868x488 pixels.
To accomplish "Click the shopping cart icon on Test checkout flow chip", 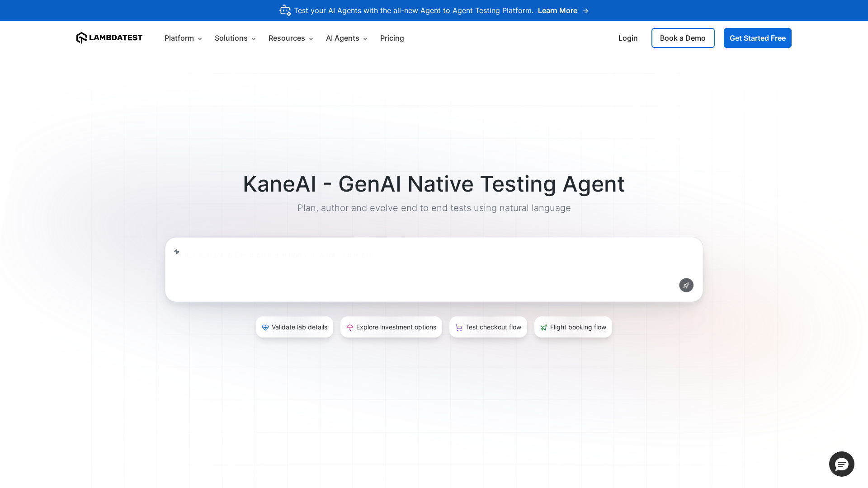I will pyautogui.click(x=458, y=327).
